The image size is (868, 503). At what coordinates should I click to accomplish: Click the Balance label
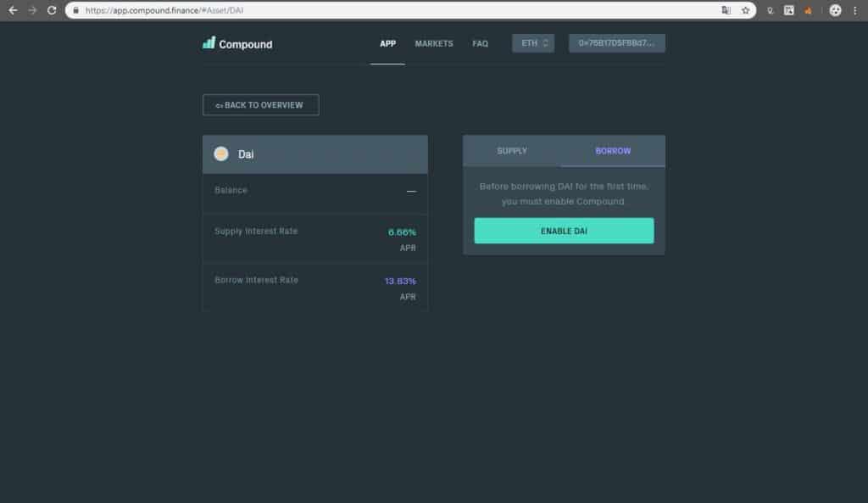[x=231, y=190]
